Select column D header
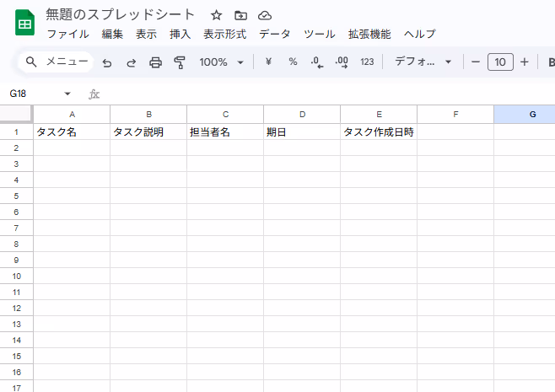The image size is (555, 392). pos(302,115)
